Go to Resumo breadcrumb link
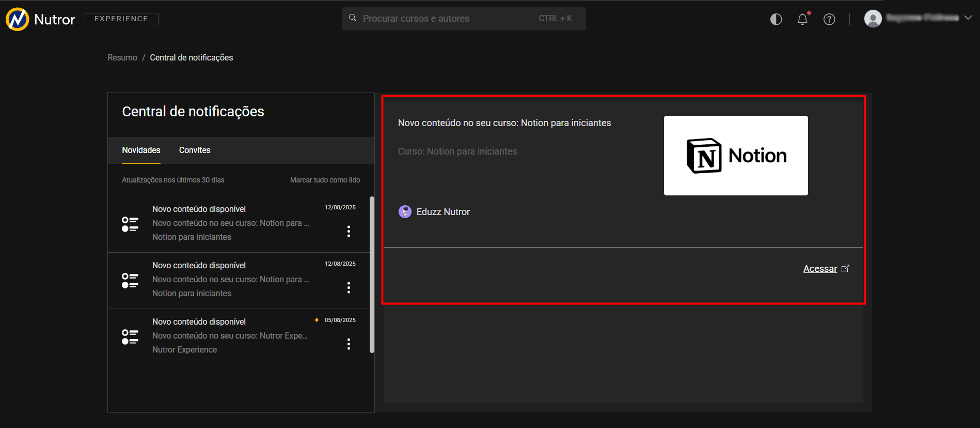This screenshot has height=428, width=980. (x=122, y=57)
